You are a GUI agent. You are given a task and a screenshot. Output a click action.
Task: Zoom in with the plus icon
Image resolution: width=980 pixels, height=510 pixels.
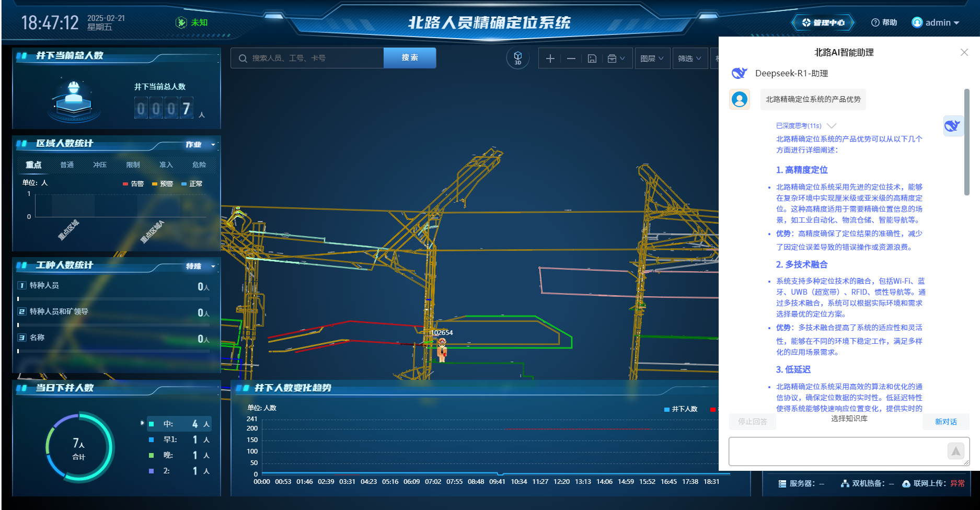pos(550,59)
